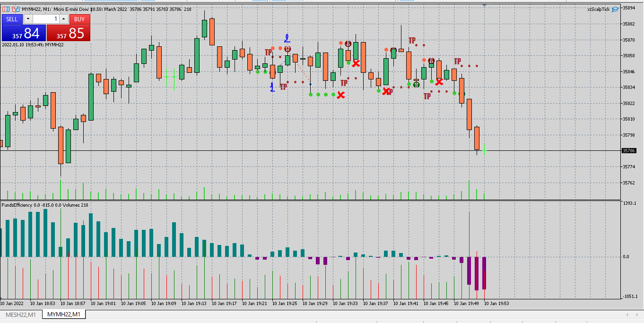Click the blue '2' marker above the candle
Screen dimensions: 644x323
pos(287,38)
